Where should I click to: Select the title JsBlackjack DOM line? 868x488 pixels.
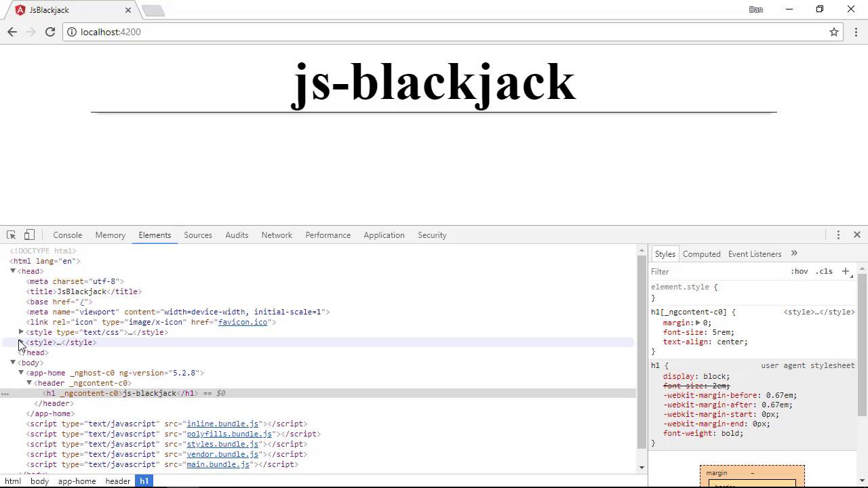pyautogui.click(x=83, y=291)
